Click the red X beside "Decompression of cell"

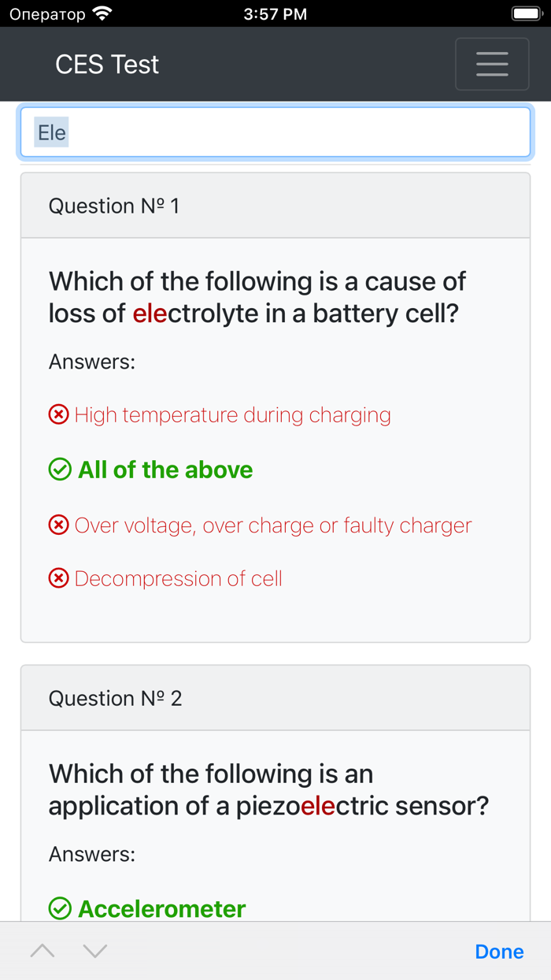pyautogui.click(x=58, y=578)
